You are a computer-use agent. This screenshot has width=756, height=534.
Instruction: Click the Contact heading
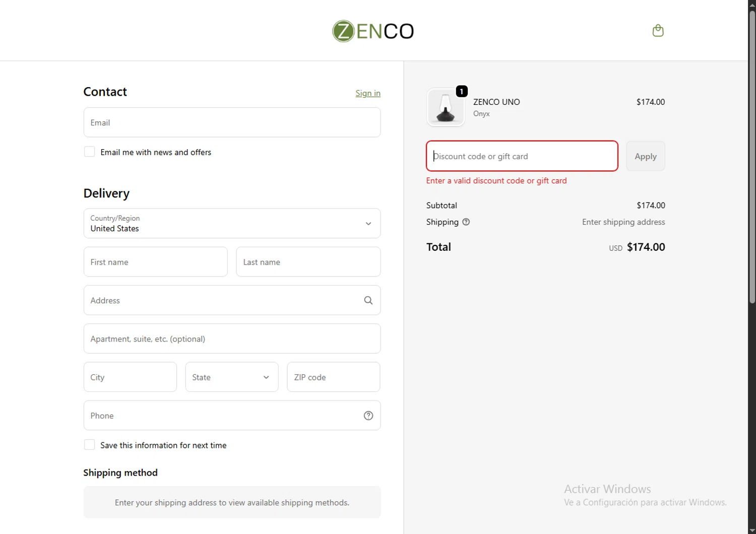105,92
